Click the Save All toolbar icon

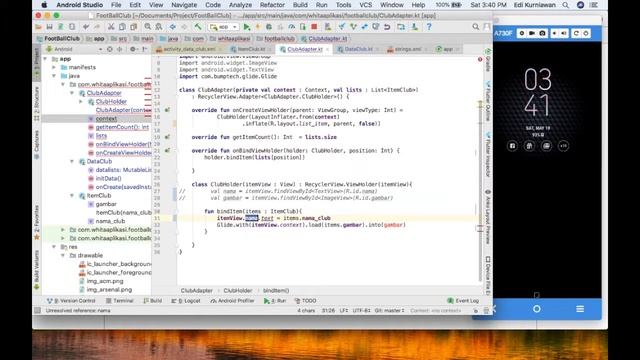coord(49,27)
